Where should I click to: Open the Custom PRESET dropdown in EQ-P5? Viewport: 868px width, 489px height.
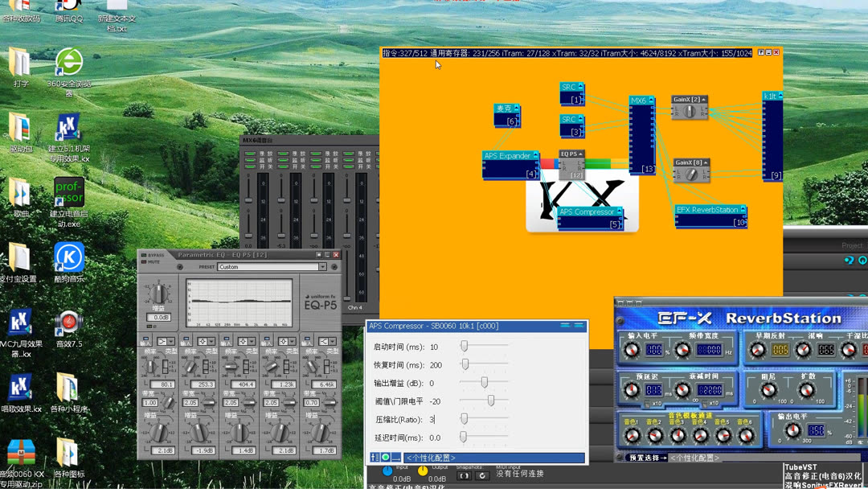(x=322, y=266)
